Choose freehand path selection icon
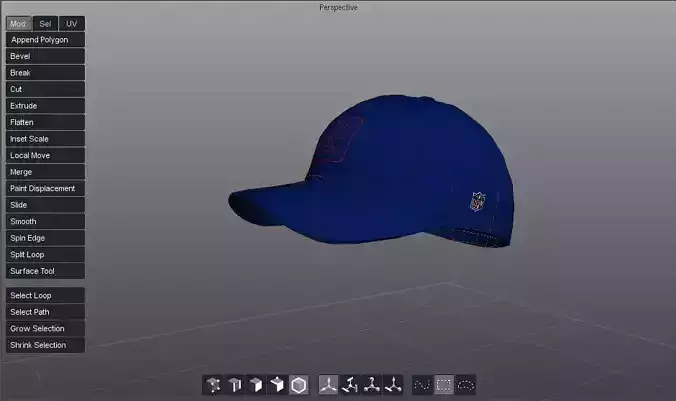This screenshot has height=401, width=676. click(x=422, y=385)
